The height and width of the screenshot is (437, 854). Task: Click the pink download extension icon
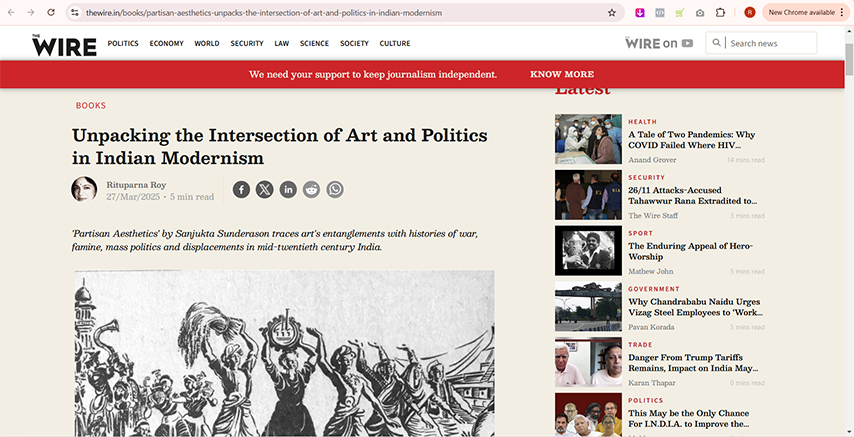[x=640, y=13]
